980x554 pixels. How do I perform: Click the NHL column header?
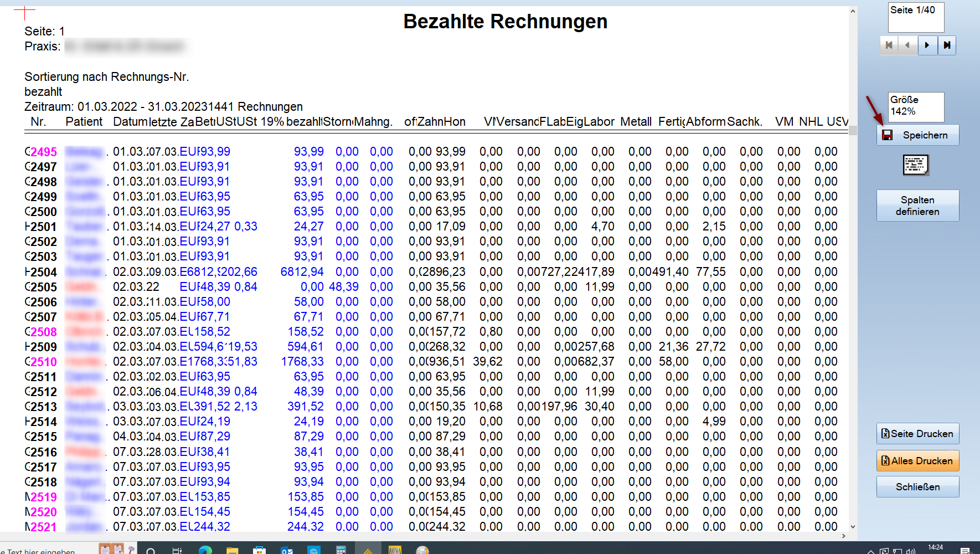(x=811, y=121)
